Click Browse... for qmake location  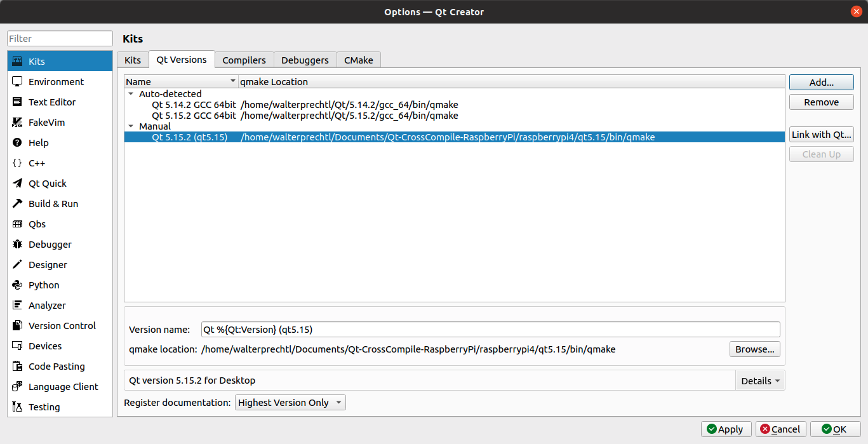755,349
